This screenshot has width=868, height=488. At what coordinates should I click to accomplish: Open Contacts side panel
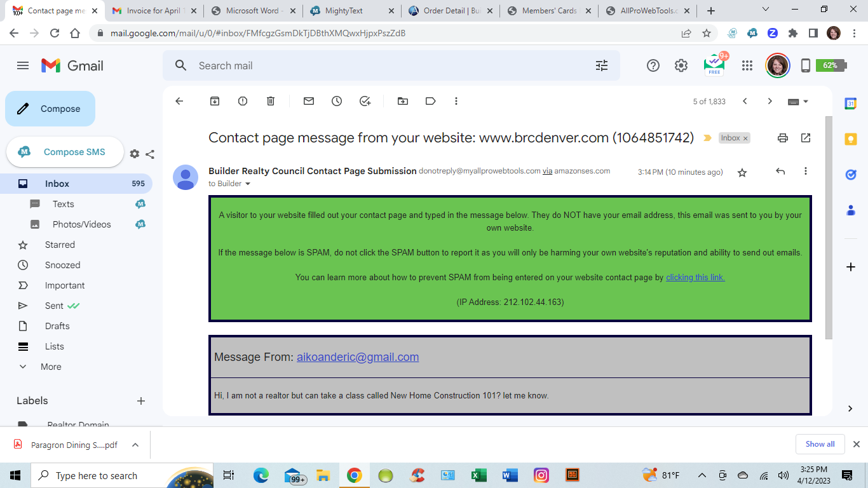point(851,210)
